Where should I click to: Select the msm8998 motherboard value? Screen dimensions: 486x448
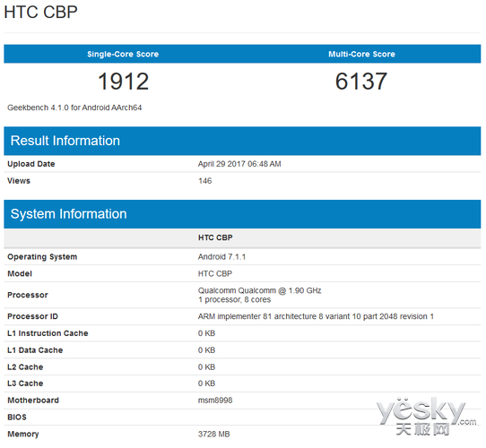click(x=215, y=401)
